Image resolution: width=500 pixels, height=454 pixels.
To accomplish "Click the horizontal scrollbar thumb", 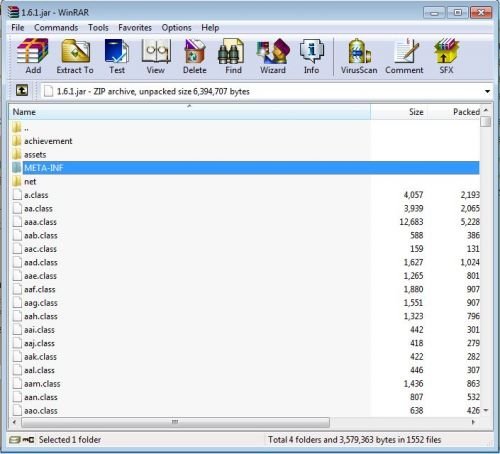I will tap(175, 422).
